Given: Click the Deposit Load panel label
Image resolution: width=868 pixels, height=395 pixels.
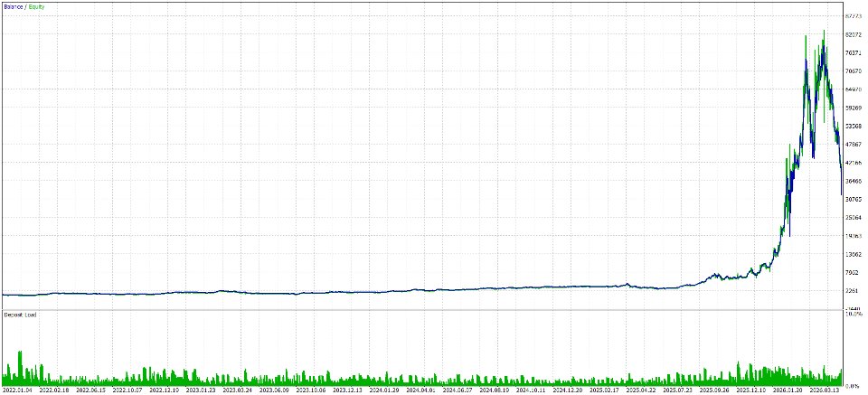Looking at the screenshot, I should click(x=21, y=315).
